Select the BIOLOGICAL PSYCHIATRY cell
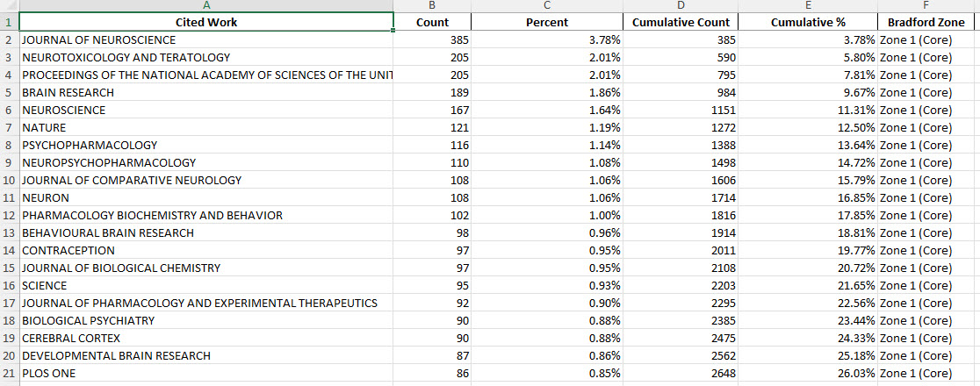This screenshot has height=386, width=980. 206,320
